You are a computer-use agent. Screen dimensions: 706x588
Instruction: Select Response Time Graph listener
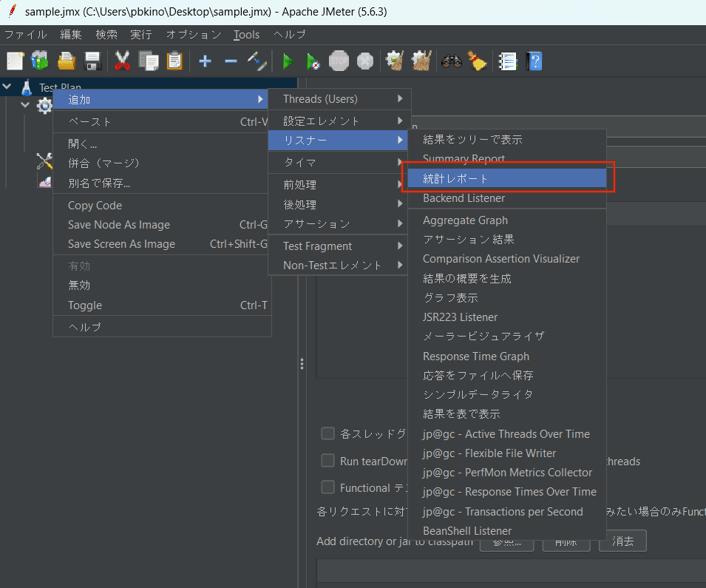point(507,356)
